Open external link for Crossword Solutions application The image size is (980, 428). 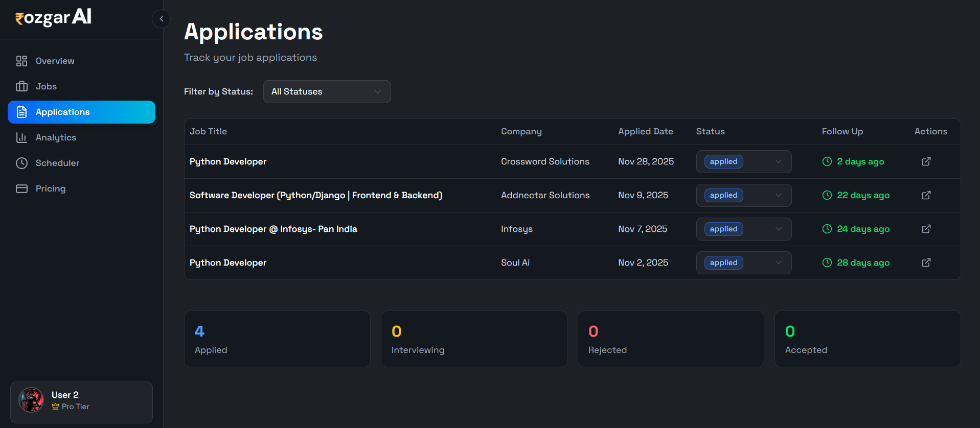coord(926,161)
